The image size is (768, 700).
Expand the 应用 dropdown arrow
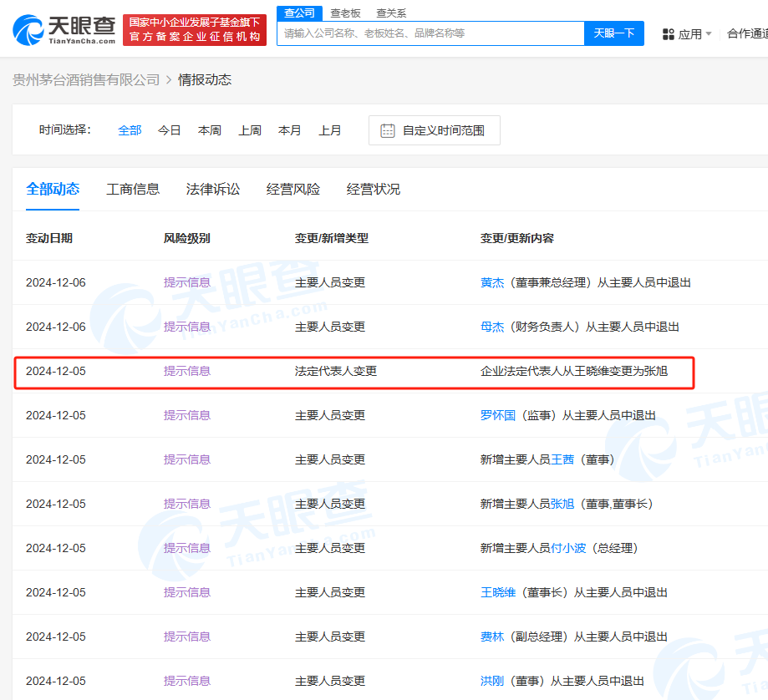pos(708,33)
